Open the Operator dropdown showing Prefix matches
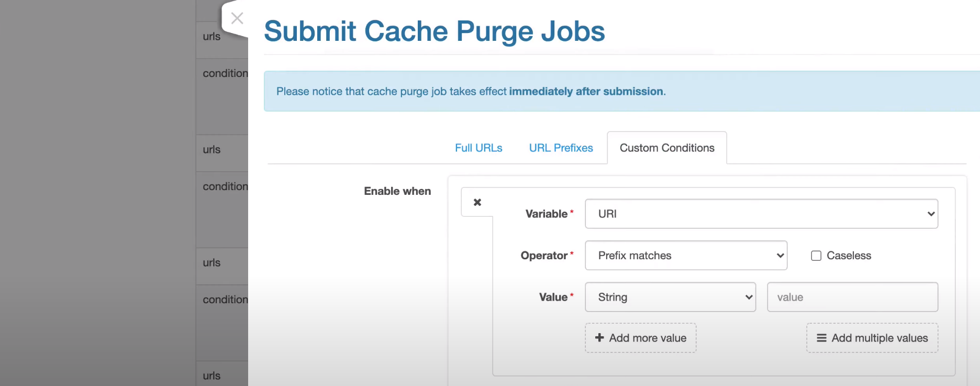Screen dimensions: 980x386 click(x=685, y=256)
